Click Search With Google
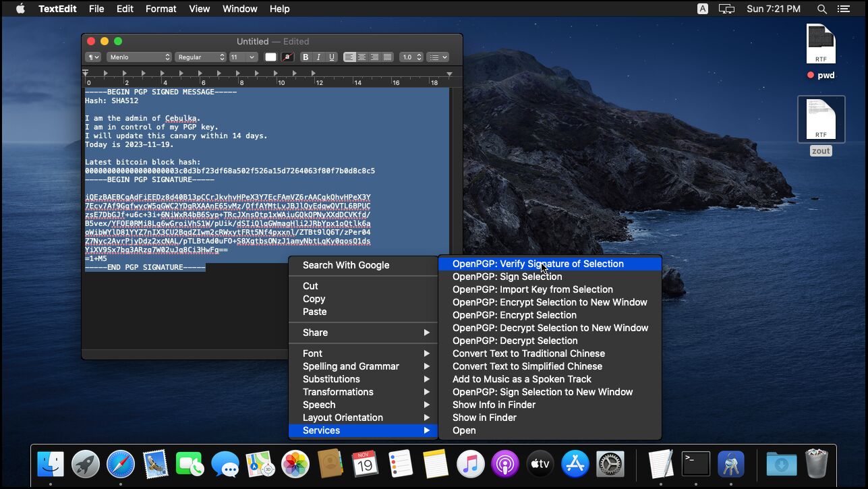Screen dimensions: 868x489 coord(345,265)
